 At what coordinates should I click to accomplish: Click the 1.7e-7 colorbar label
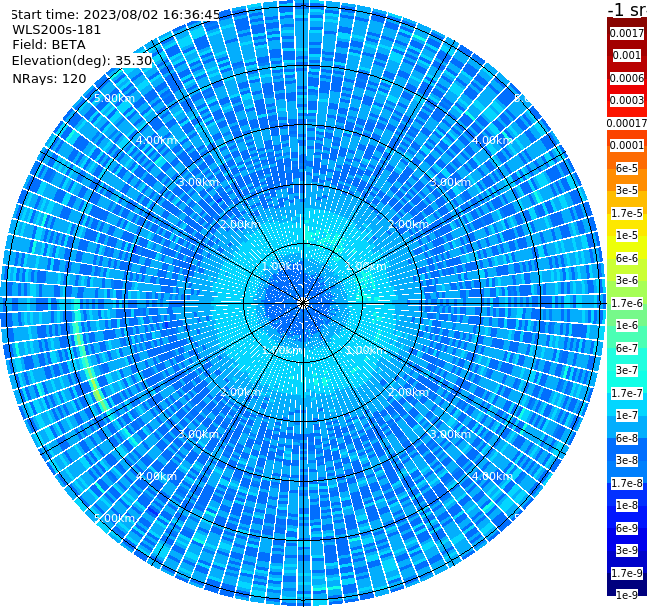coord(627,393)
